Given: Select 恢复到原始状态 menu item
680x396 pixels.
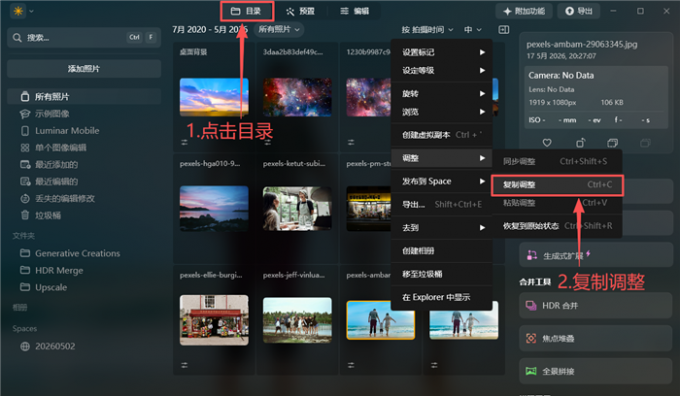Looking at the screenshot, I should (x=557, y=226).
